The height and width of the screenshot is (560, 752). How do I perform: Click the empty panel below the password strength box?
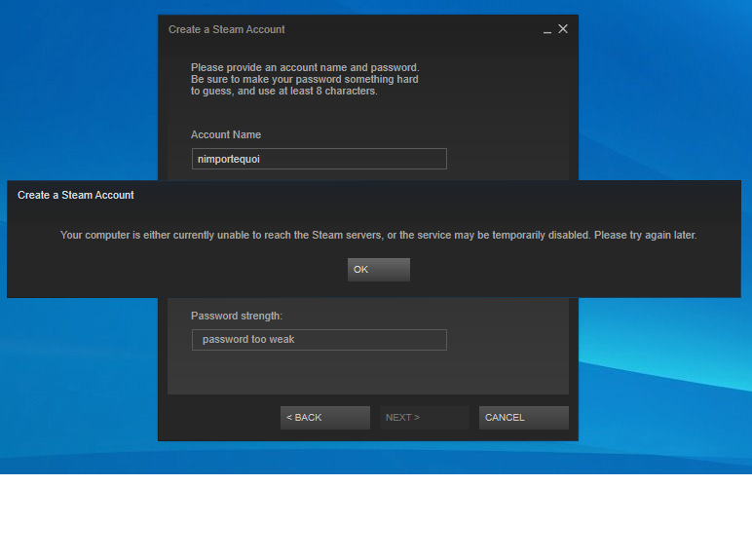pos(367,374)
